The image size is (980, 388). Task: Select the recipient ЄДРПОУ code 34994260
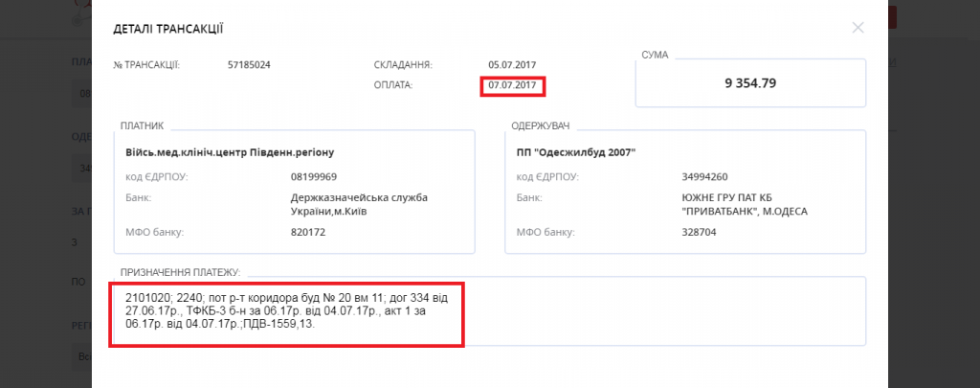(703, 176)
